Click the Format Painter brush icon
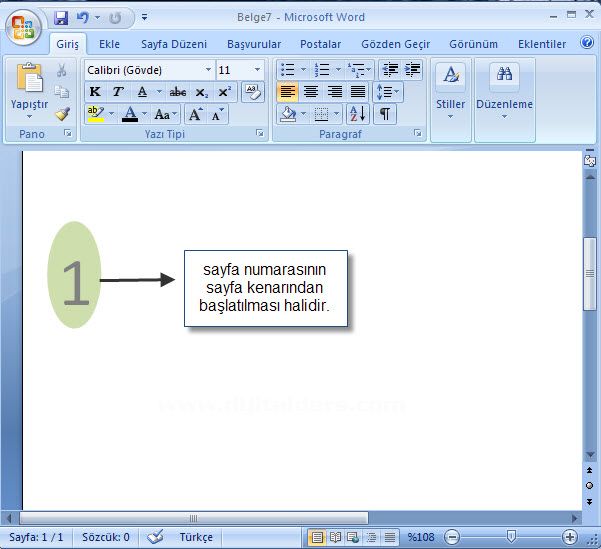This screenshot has height=549, width=601. click(x=62, y=114)
